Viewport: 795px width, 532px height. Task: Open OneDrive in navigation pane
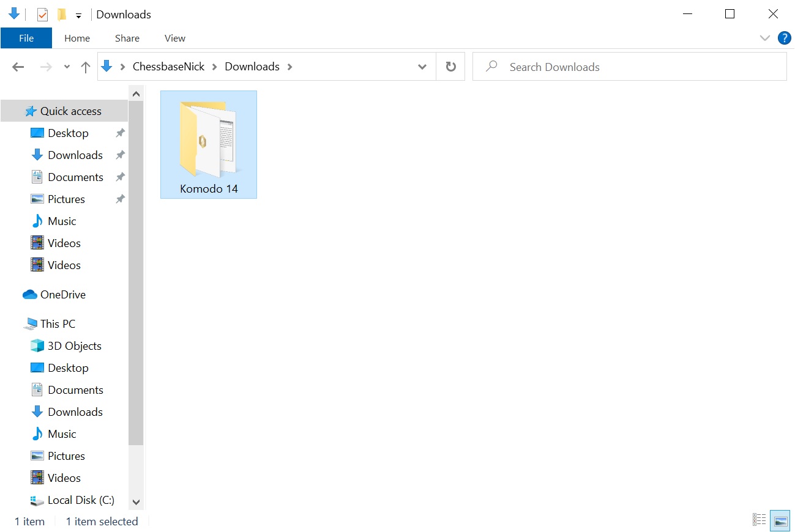tap(62, 295)
